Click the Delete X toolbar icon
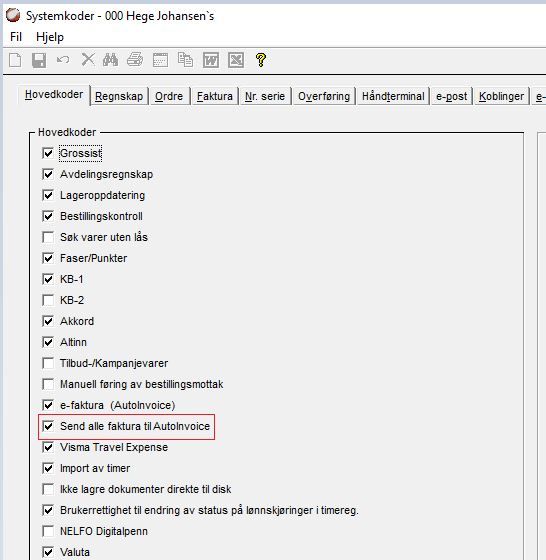Viewport: 546px width, 560px height. (88, 60)
